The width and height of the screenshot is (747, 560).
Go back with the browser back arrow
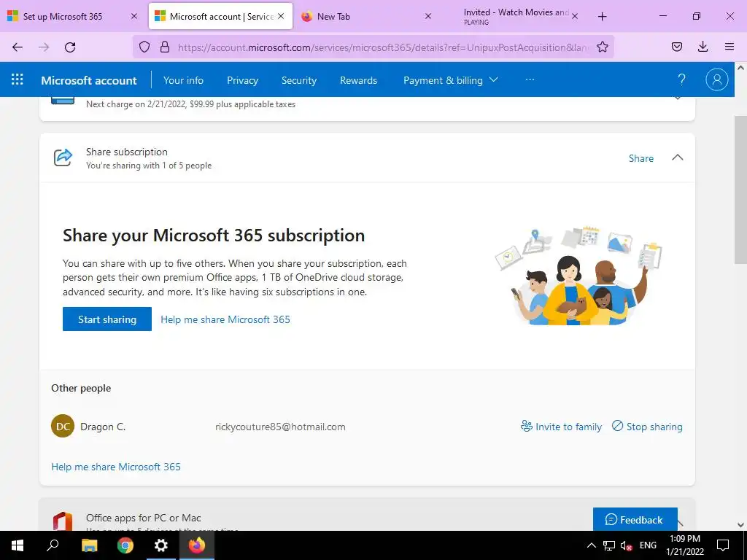(x=18, y=47)
